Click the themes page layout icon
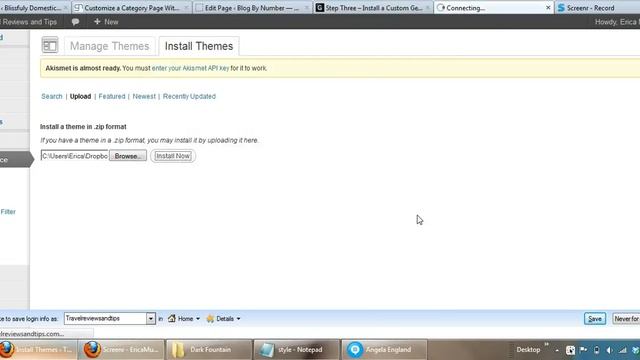The width and height of the screenshot is (640, 360). coord(50,45)
